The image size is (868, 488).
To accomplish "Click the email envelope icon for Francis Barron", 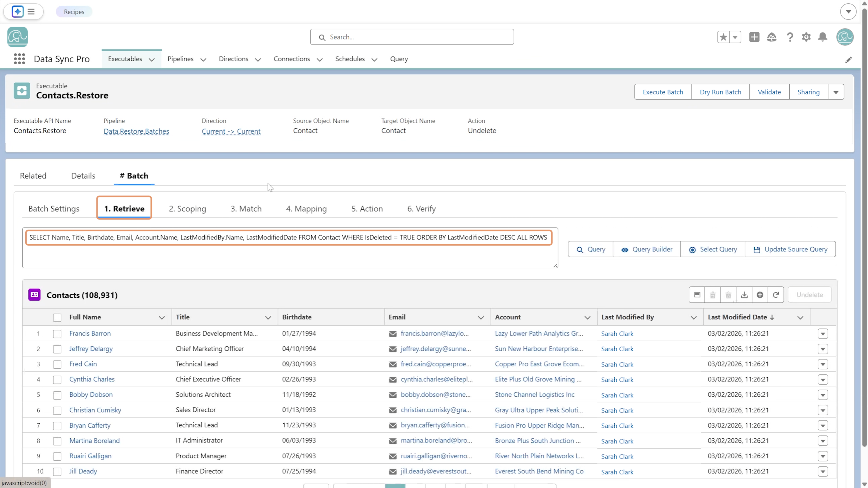I will click(x=393, y=334).
